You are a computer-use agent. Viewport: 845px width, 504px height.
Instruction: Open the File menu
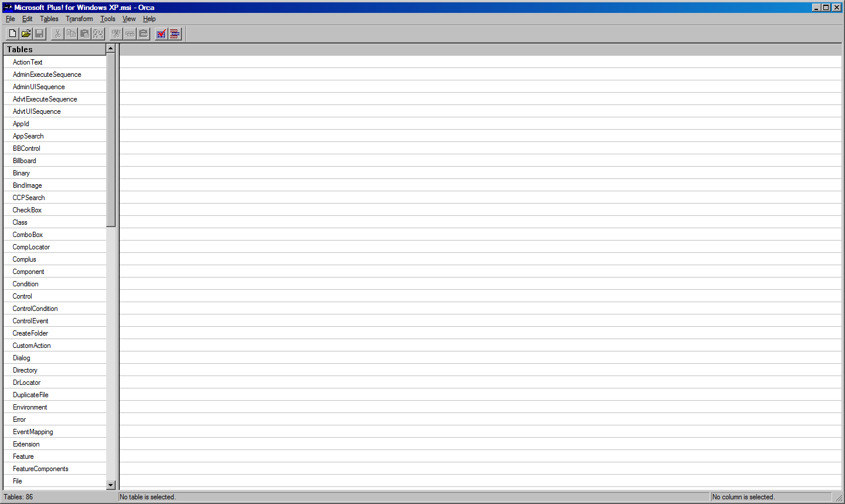[x=11, y=19]
